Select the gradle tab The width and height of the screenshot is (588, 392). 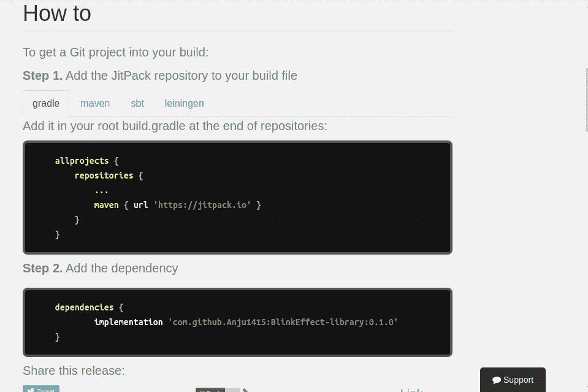pos(46,103)
